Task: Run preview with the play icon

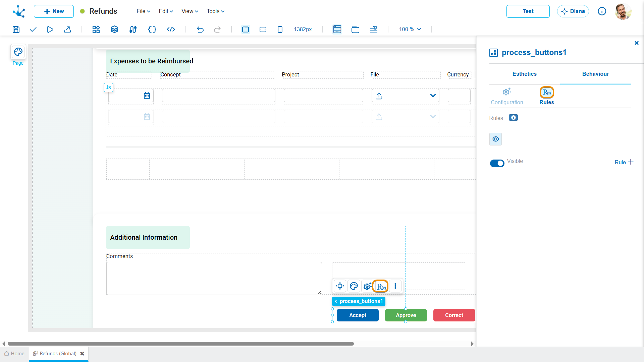Action: click(x=50, y=29)
